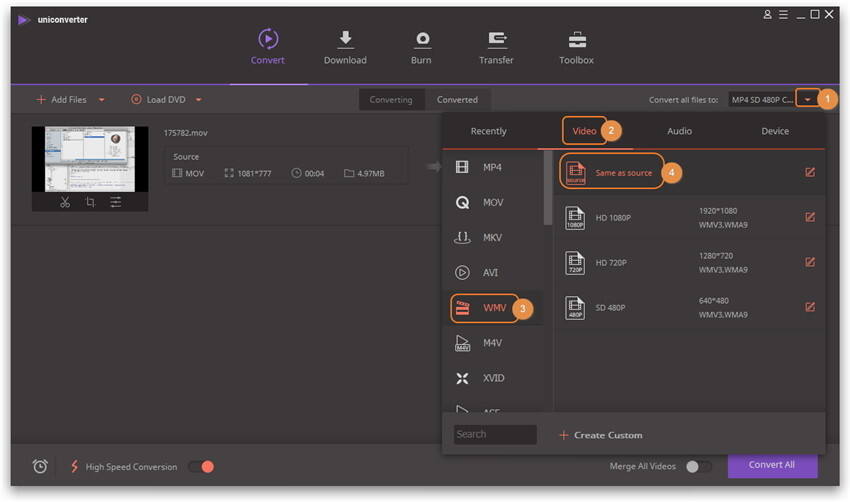
Task: Open the Converting tab
Action: pyautogui.click(x=391, y=100)
